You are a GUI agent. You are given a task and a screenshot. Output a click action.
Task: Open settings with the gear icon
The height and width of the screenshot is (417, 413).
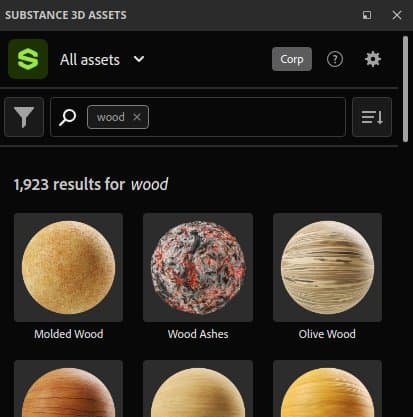point(373,59)
